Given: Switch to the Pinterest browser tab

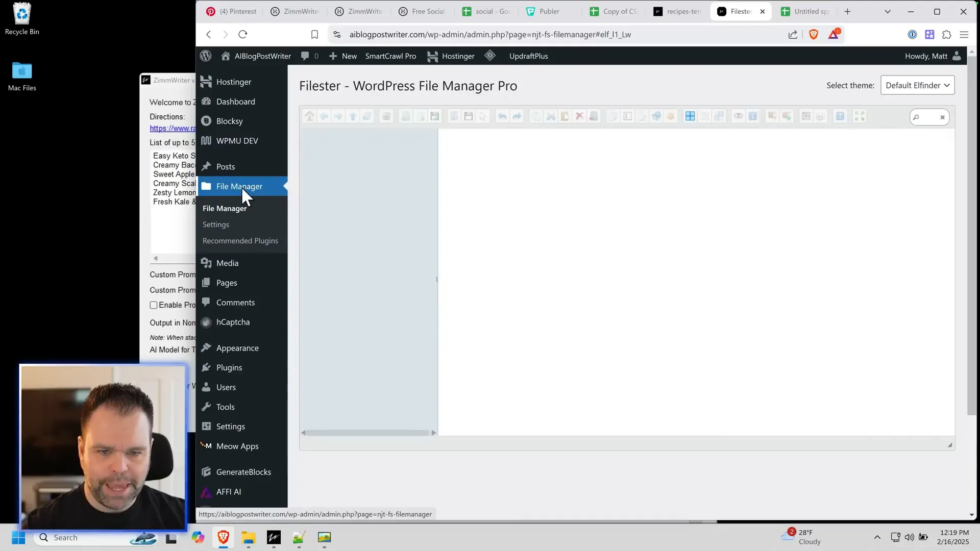Looking at the screenshot, I should coord(232,11).
